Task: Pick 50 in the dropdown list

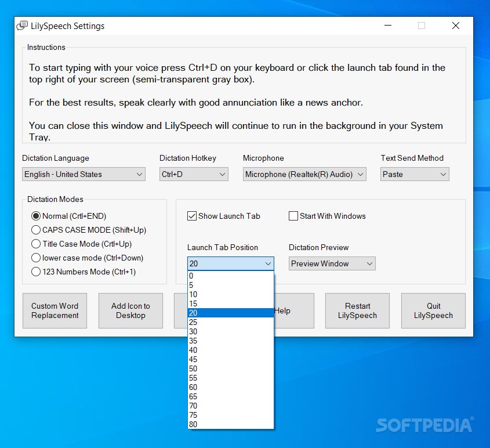Action: tap(231, 368)
